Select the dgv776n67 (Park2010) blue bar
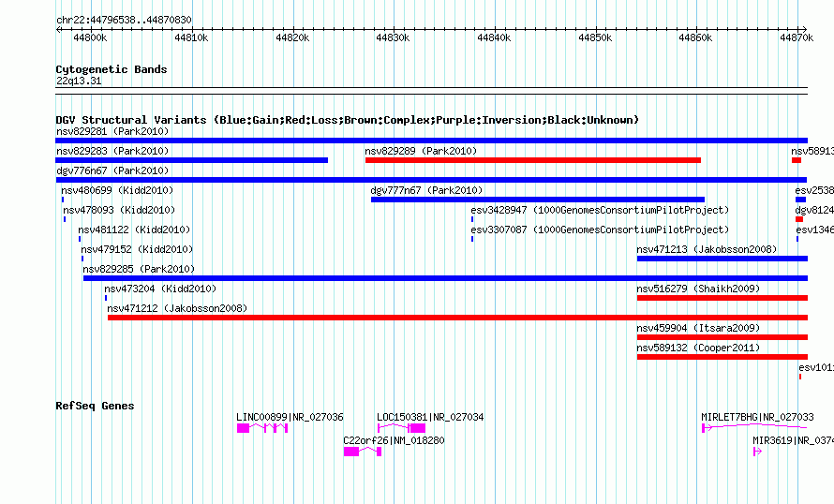This screenshot has width=834, height=504. 431,180
